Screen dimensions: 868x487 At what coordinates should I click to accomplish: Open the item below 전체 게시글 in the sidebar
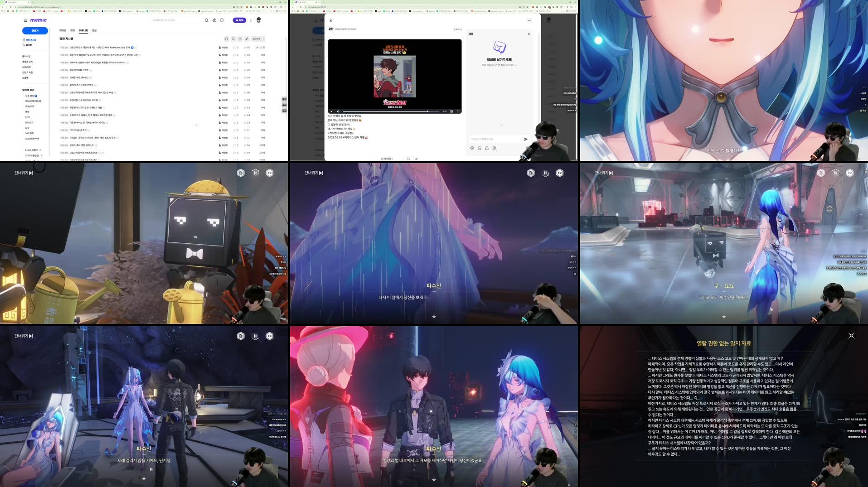tap(28, 45)
